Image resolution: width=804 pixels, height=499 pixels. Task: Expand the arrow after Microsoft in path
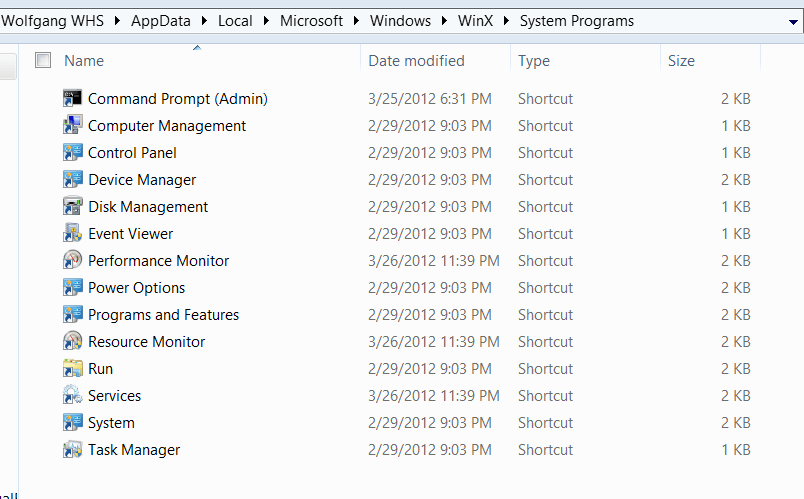[356, 21]
